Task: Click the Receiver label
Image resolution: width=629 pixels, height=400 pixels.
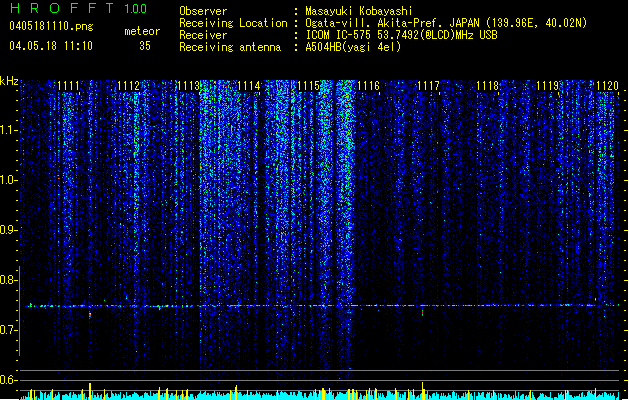Action: [203, 35]
